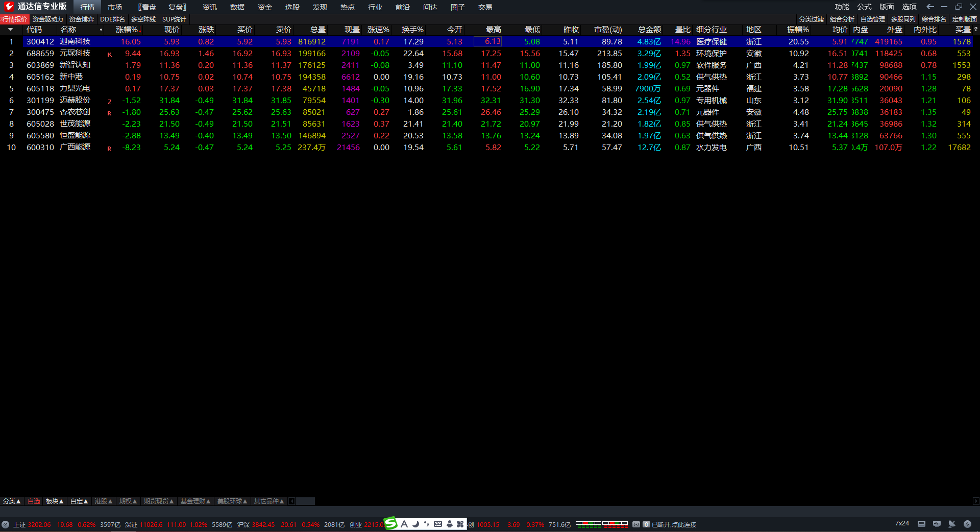Open the 市场 menu

pyautogui.click(x=115, y=7)
